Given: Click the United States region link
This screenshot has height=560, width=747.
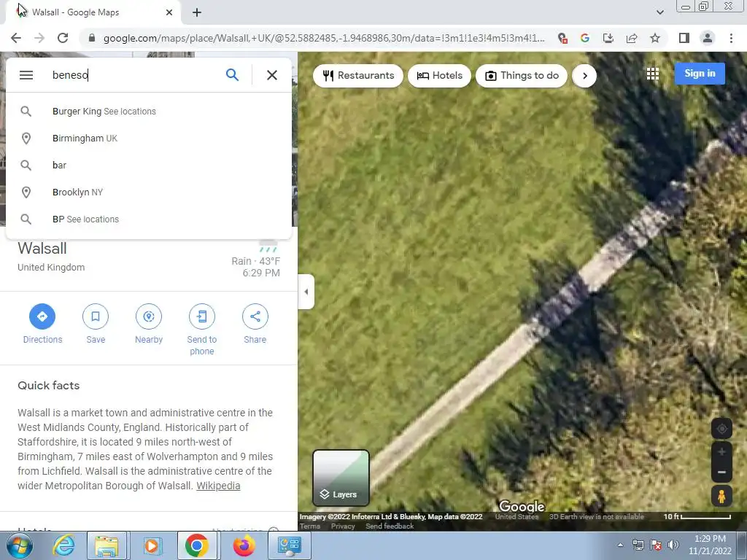Looking at the screenshot, I should click(517, 517).
